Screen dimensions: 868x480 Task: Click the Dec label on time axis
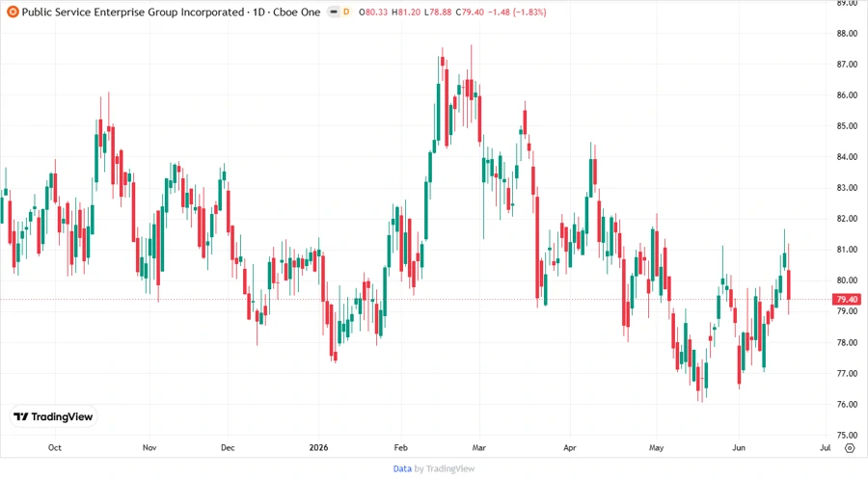tap(228, 448)
